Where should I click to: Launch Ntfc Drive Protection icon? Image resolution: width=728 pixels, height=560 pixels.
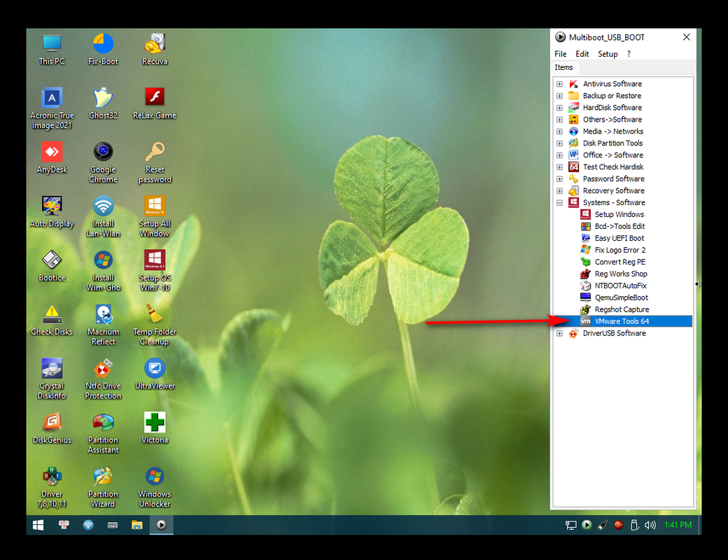pos(103,379)
